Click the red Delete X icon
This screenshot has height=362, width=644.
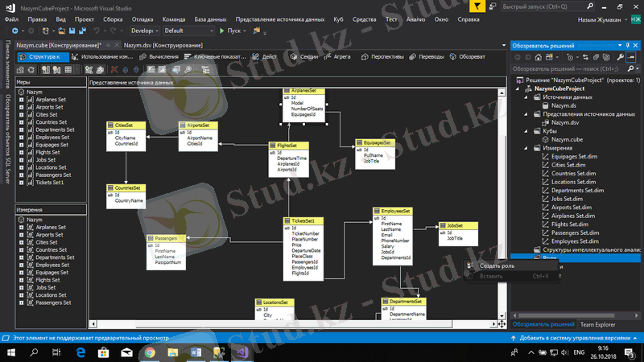point(114,70)
